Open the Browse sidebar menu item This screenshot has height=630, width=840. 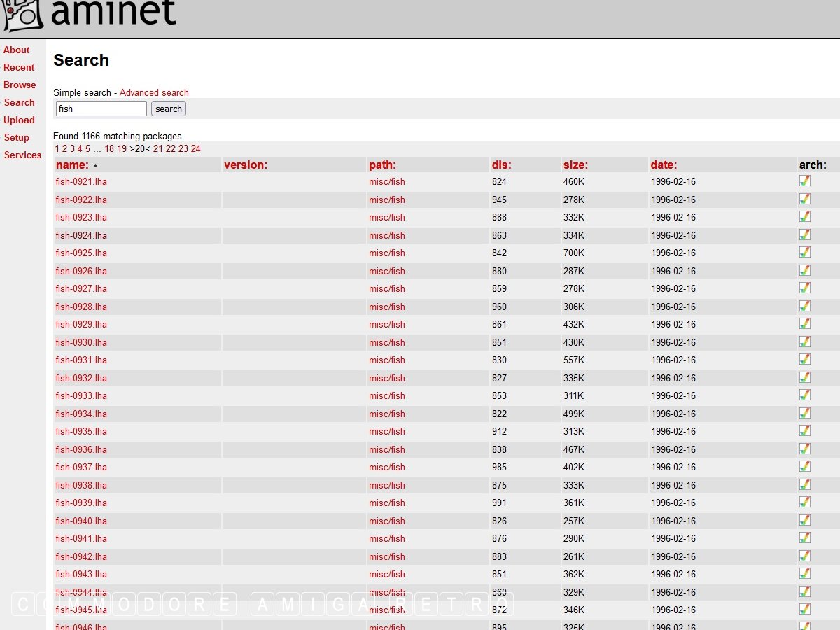20,85
